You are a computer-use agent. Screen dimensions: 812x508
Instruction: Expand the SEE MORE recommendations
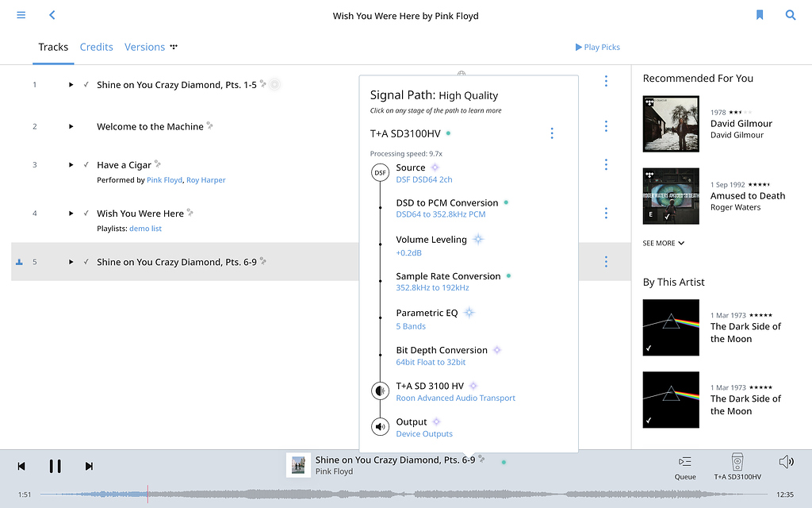tap(663, 243)
